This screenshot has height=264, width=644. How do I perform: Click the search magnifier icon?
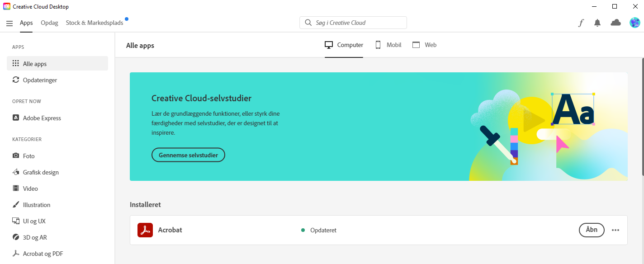point(308,23)
